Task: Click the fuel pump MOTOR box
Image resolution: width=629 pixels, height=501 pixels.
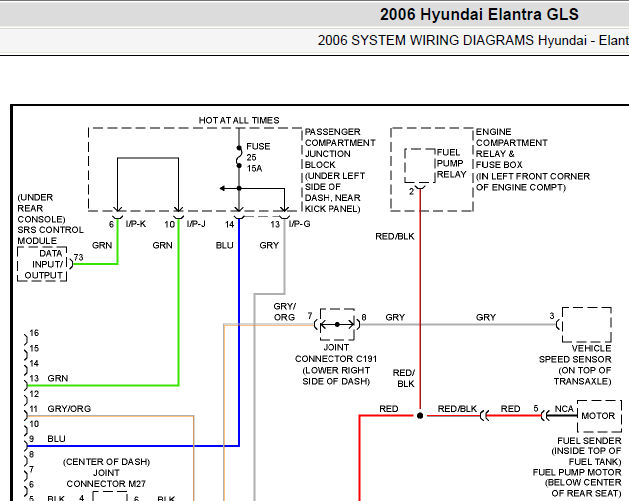Action: click(x=599, y=416)
